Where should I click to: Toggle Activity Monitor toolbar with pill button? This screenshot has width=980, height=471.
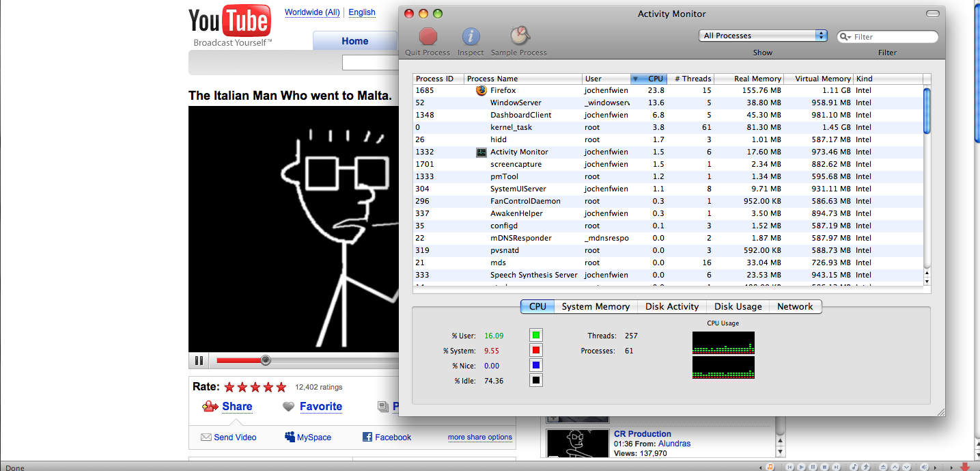932,14
